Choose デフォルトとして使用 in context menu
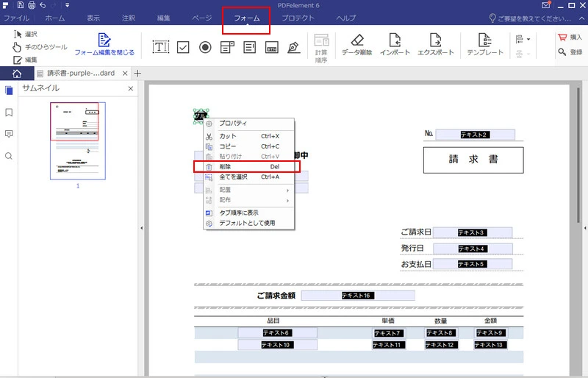The height and width of the screenshot is (378, 588). [248, 223]
